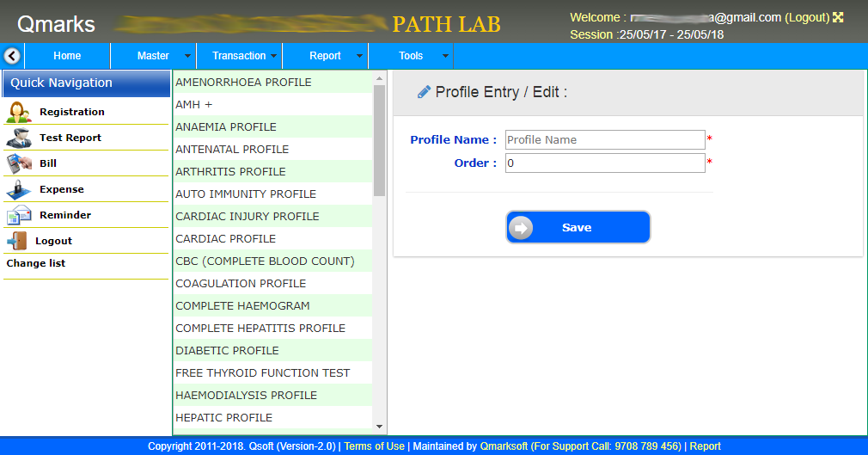Click the Qmarks logo text
Viewport: 868px width, 455px height.
coord(56,24)
